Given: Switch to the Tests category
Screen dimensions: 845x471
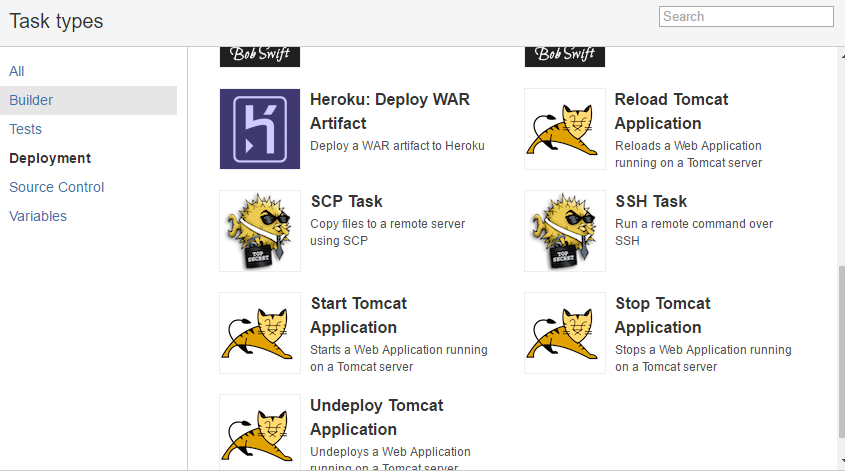Looking at the screenshot, I should [x=25, y=129].
